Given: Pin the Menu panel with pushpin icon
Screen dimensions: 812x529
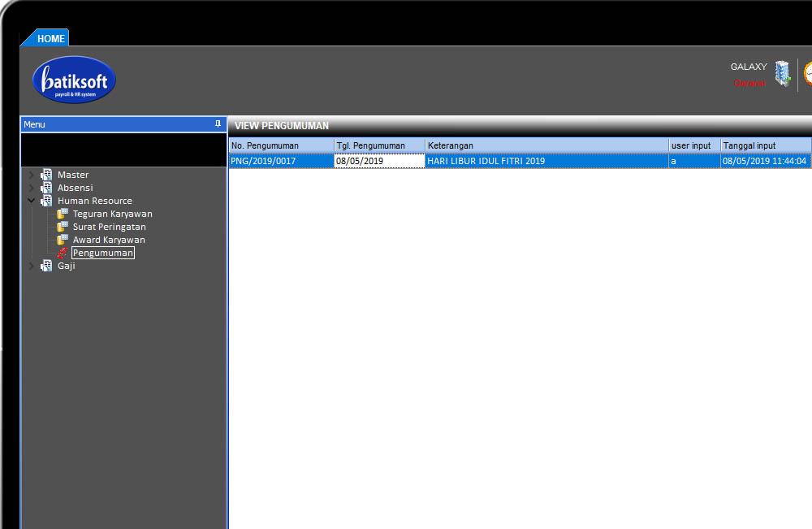Looking at the screenshot, I should coord(218,124).
